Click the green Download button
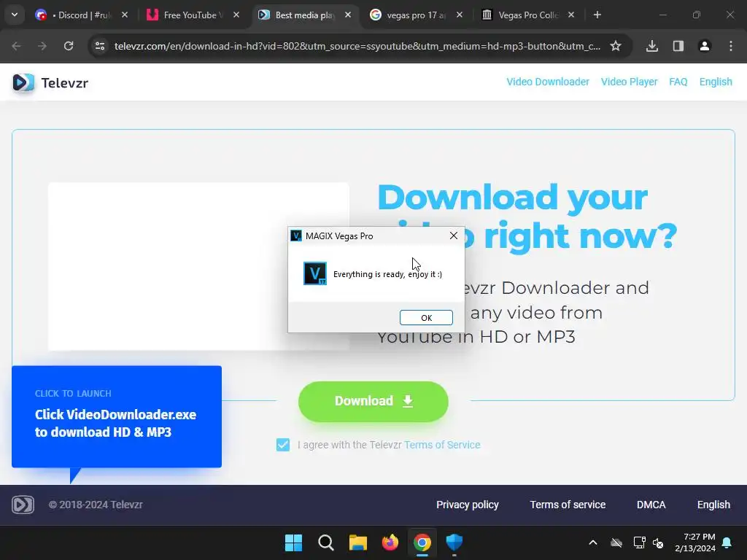This screenshot has height=560, width=747. click(x=373, y=401)
